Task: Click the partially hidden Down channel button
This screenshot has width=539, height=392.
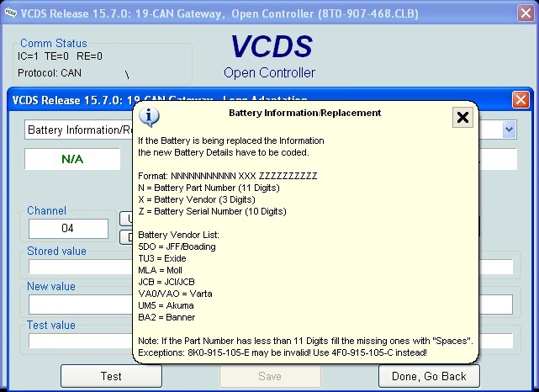Action: 126,237
